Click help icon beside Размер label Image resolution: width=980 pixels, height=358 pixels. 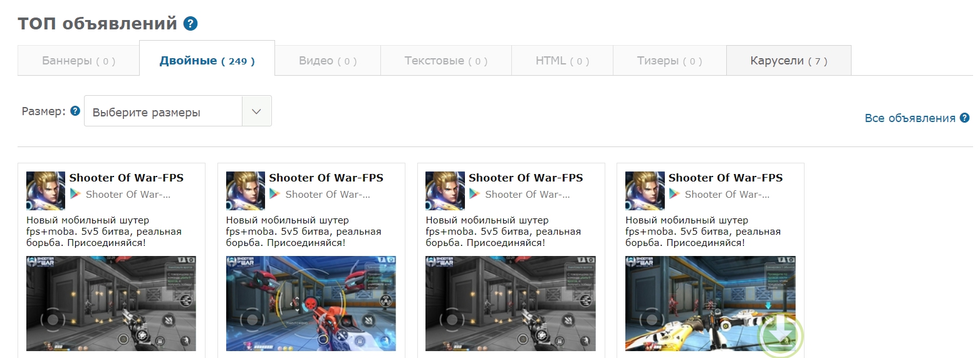coord(75,111)
